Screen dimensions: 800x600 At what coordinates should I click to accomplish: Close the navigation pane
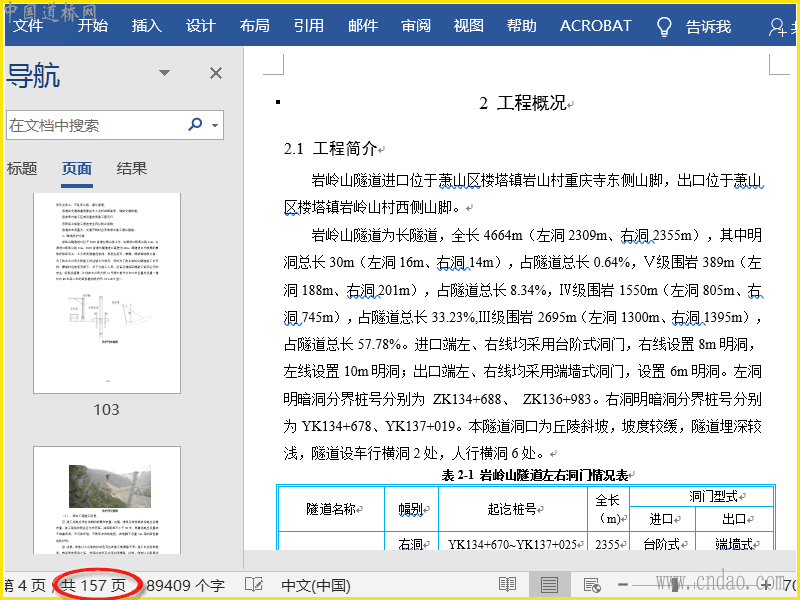click(215, 73)
